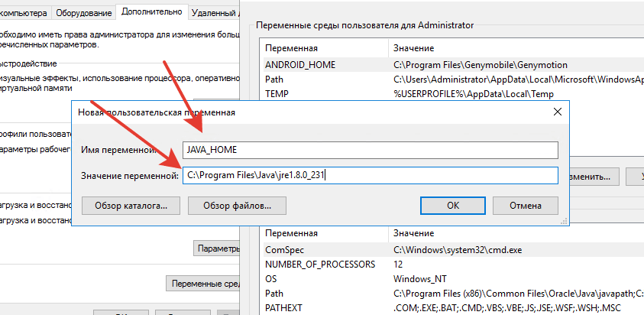Open the Обзор каталога browse button

pyautogui.click(x=131, y=206)
